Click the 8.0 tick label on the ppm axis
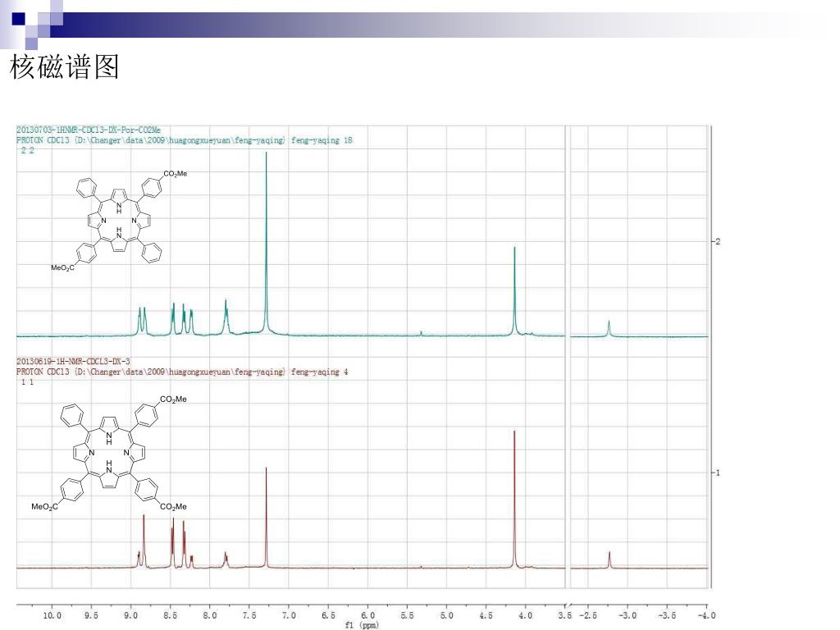The width and height of the screenshot is (840, 630). [x=210, y=615]
